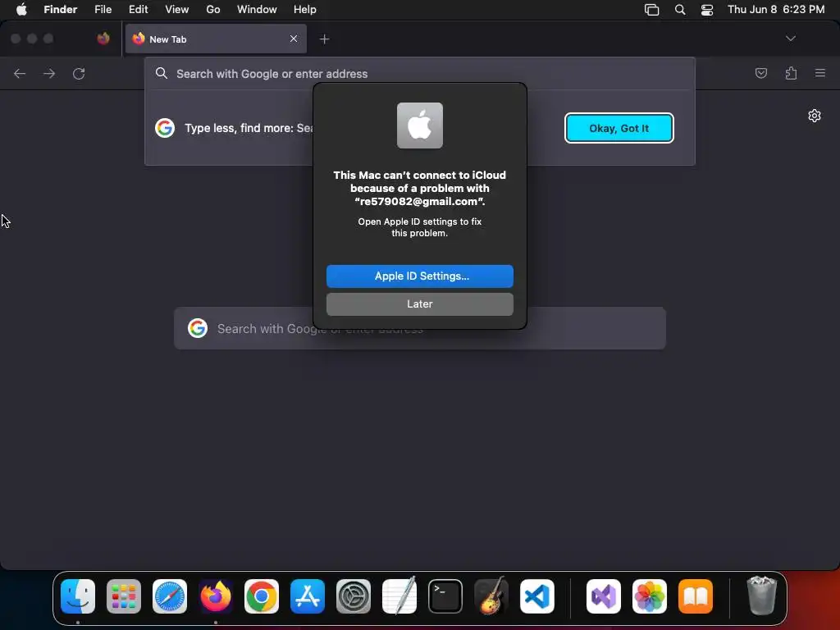The height and width of the screenshot is (630, 840).
Task: Launch Google Chrome from the Dock
Action: point(262,596)
